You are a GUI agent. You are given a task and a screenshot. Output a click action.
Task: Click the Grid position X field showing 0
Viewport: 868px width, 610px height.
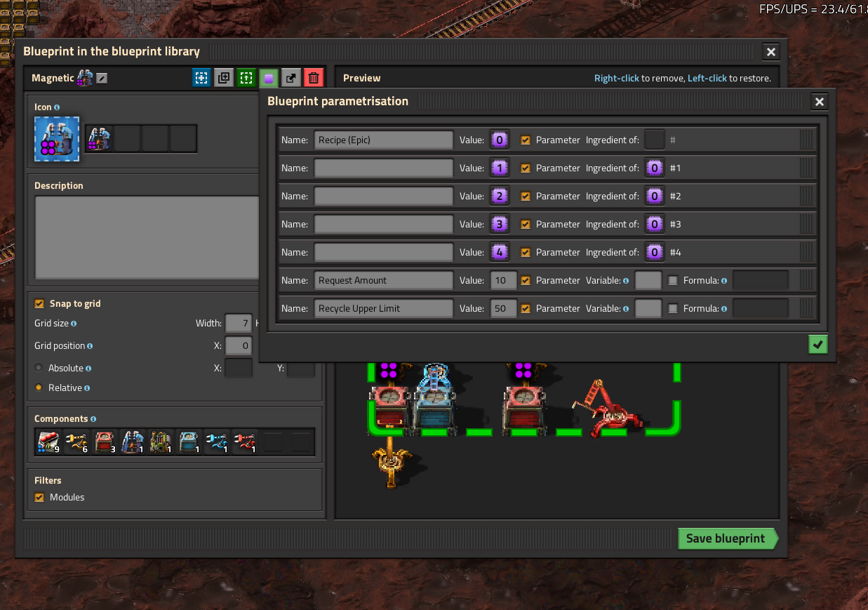coord(239,346)
